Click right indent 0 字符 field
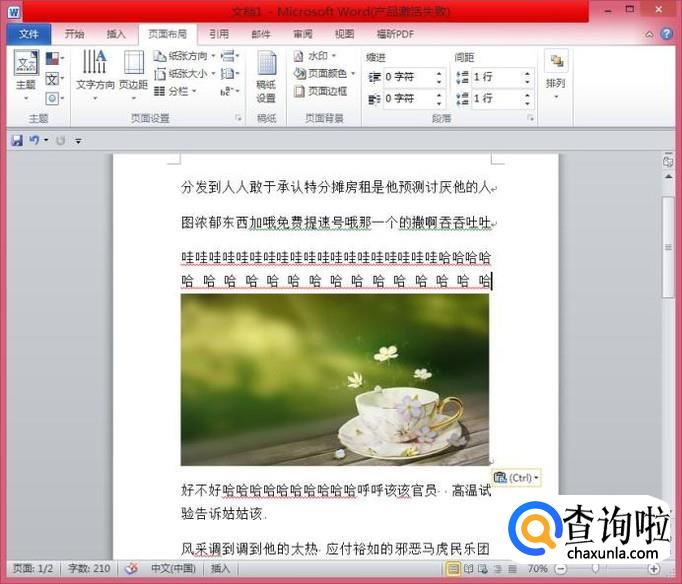682x584 pixels. (409, 98)
